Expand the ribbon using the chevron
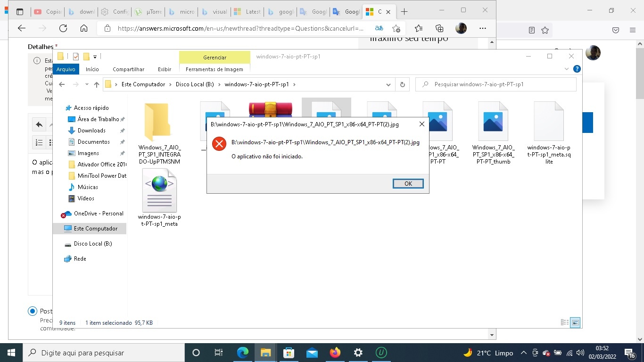The image size is (644, 362). click(567, 69)
